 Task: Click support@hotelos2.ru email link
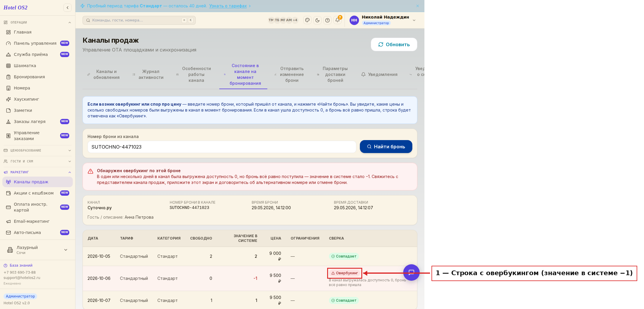click(x=22, y=278)
